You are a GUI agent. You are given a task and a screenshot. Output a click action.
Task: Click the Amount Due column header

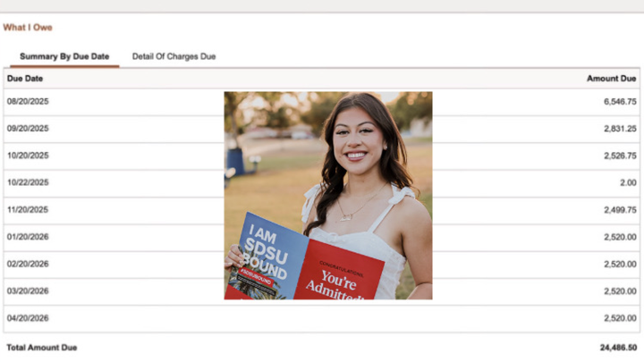coord(612,79)
